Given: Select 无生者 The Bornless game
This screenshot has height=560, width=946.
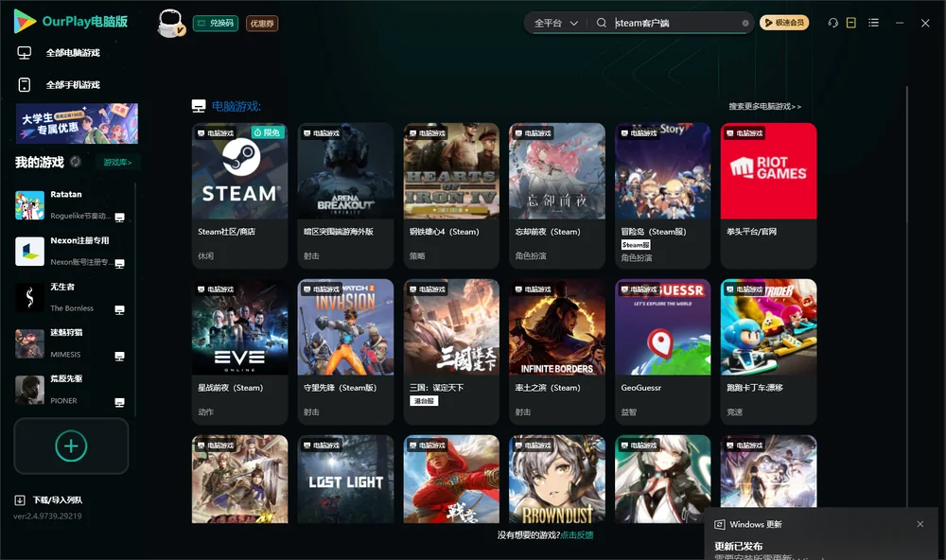Looking at the screenshot, I should tap(71, 297).
